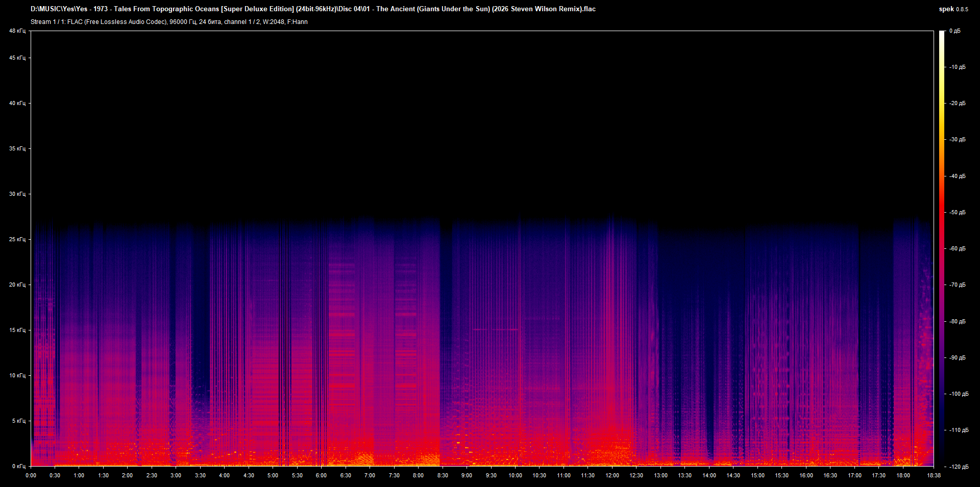Select the '20 кГц' frequency axis label
Screen dimensions: 980x487
17,285
